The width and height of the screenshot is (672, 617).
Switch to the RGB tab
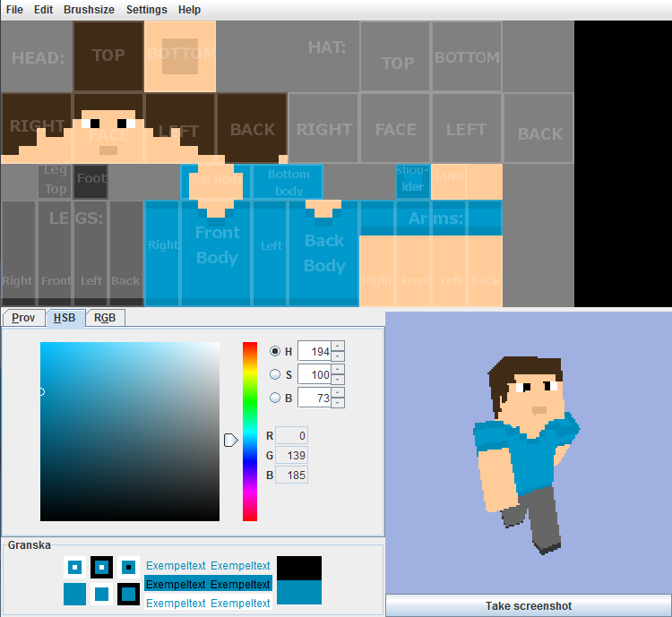(105, 318)
